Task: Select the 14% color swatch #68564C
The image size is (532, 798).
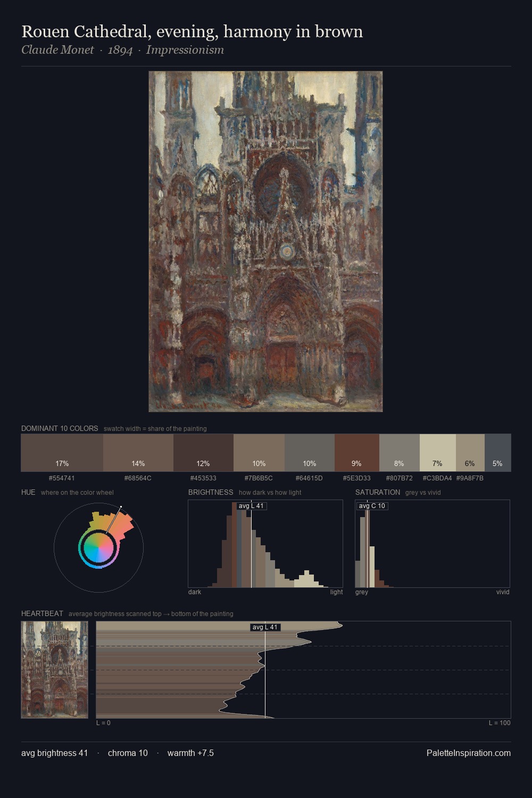Action: click(138, 453)
